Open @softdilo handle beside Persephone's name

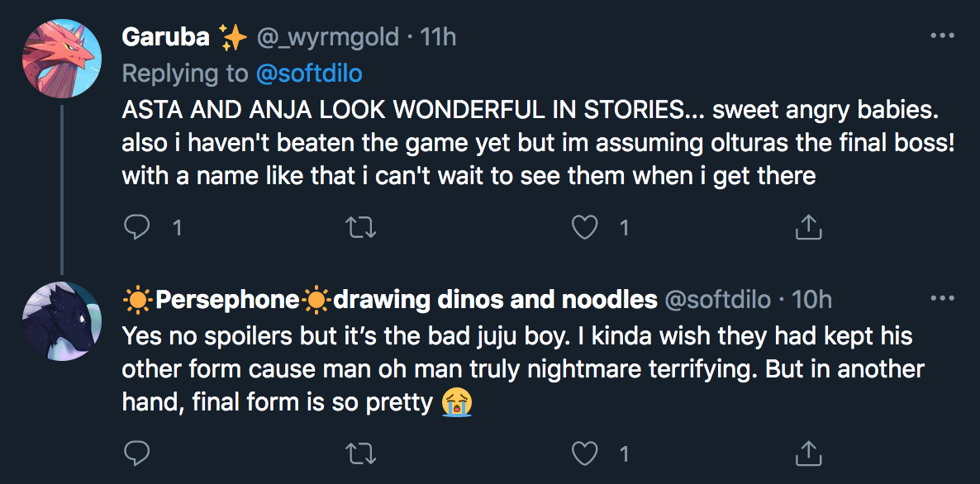pos(717,301)
